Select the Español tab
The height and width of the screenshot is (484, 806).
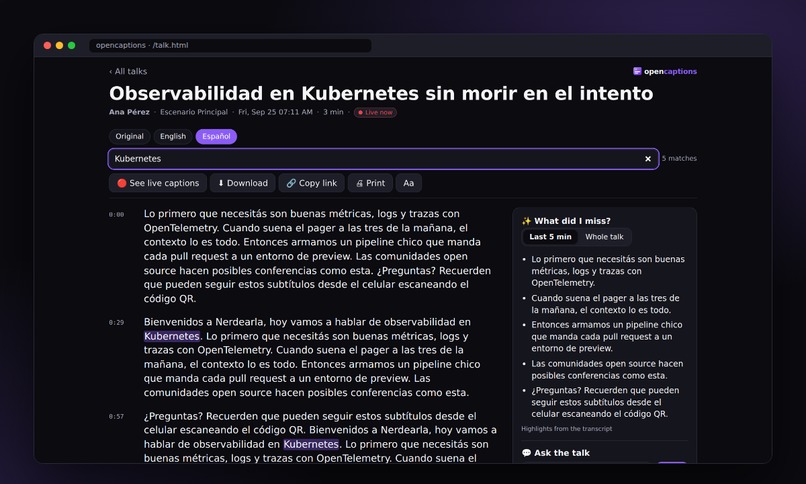(x=216, y=136)
